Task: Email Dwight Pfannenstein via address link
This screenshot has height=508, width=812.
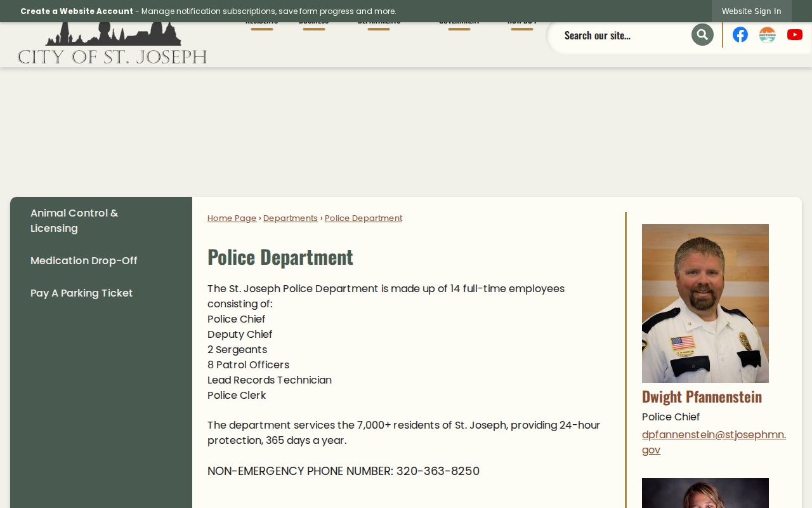Action: (x=714, y=442)
